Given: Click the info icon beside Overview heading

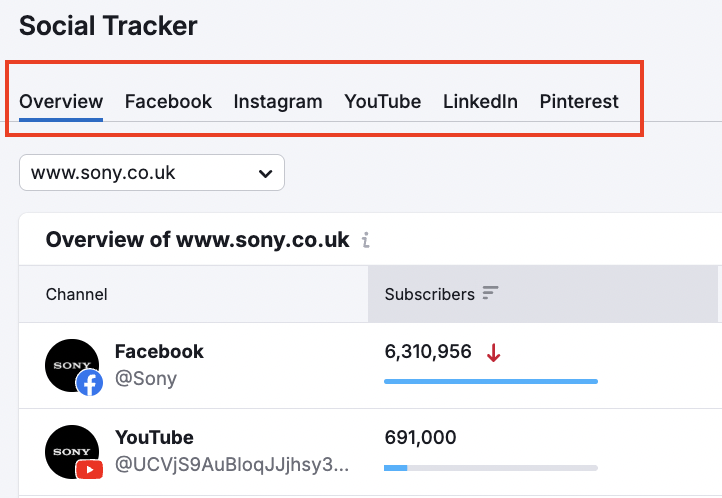Looking at the screenshot, I should click(366, 240).
